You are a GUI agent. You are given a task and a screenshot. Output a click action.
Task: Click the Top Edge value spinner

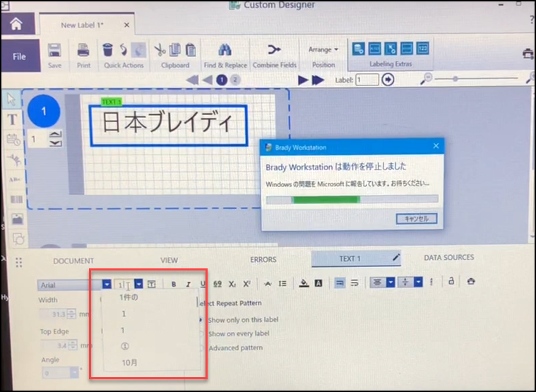point(73,345)
